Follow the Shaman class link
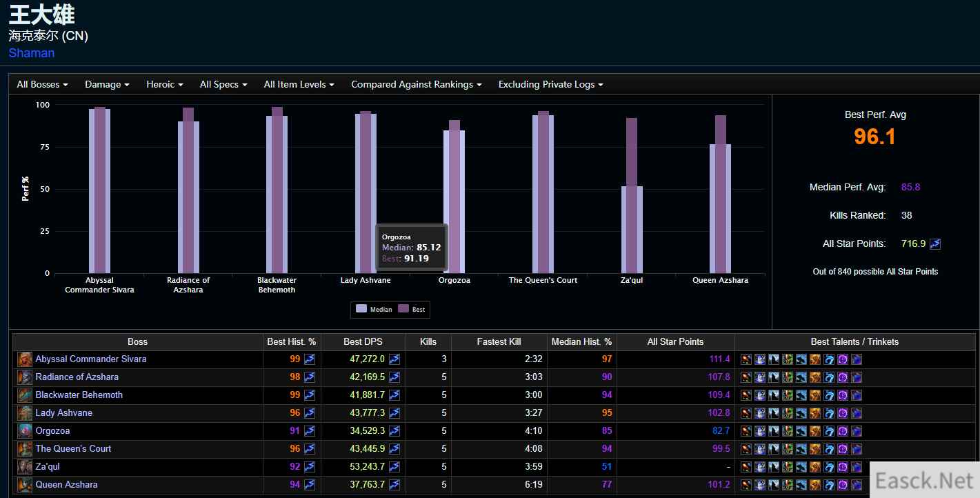This screenshot has width=980, height=498. tap(32, 53)
